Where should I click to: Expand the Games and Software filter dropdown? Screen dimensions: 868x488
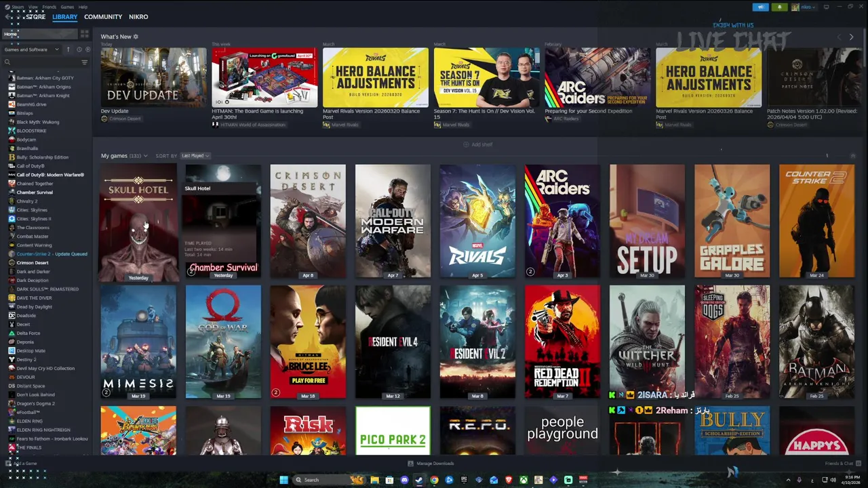coord(31,49)
